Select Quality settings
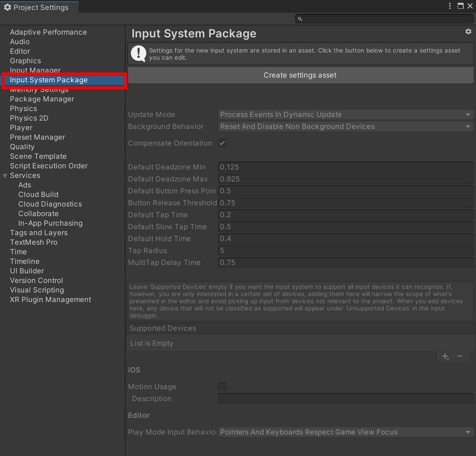 tap(22, 147)
